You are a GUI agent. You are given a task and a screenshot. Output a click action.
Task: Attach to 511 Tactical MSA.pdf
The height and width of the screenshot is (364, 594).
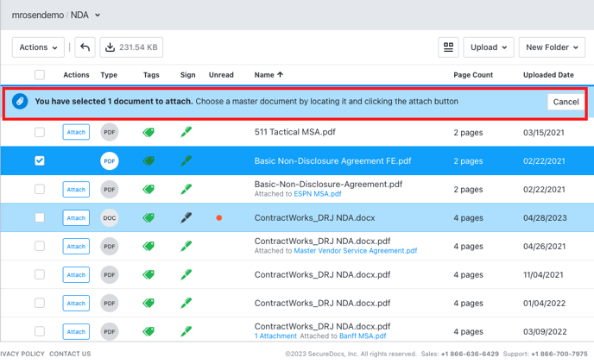tap(76, 132)
